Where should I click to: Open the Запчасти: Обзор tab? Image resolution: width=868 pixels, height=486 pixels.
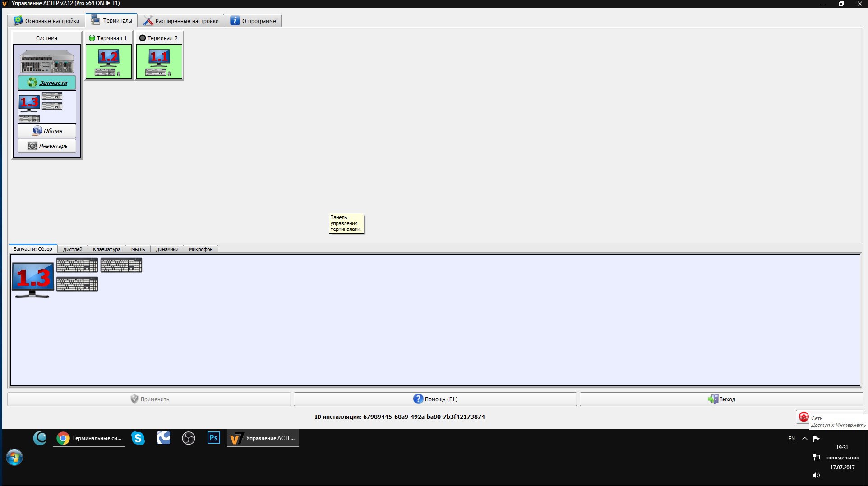pos(33,249)
